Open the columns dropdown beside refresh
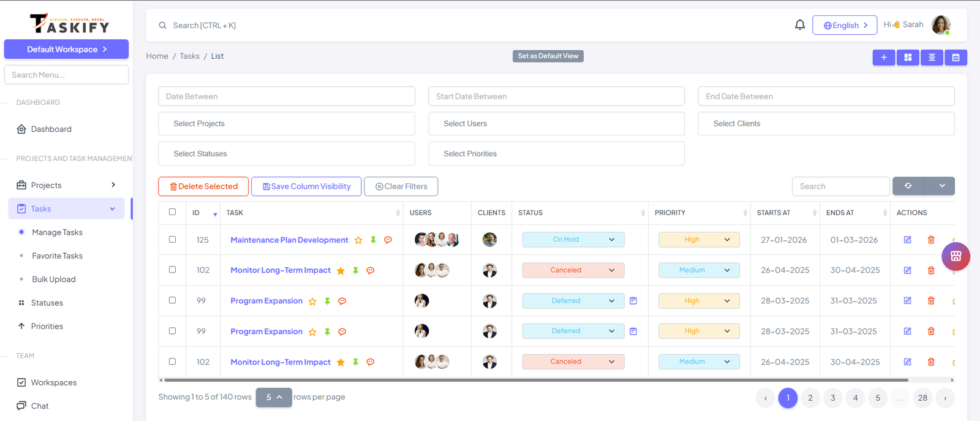The width and height of the screenshot is (980, 421). click(x=942, y=186)
